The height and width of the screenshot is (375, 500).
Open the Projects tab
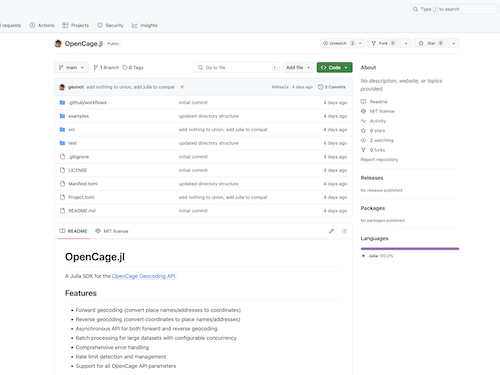coord(76,25)
